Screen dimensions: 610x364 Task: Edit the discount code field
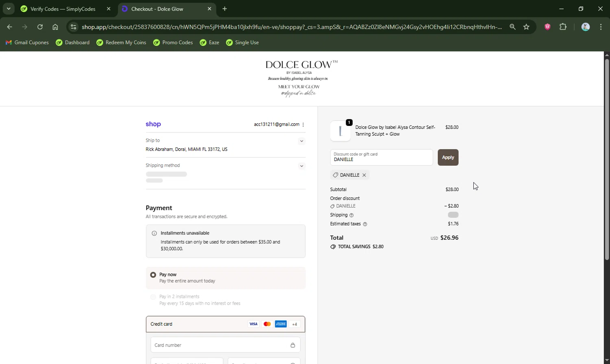point(381,157)
